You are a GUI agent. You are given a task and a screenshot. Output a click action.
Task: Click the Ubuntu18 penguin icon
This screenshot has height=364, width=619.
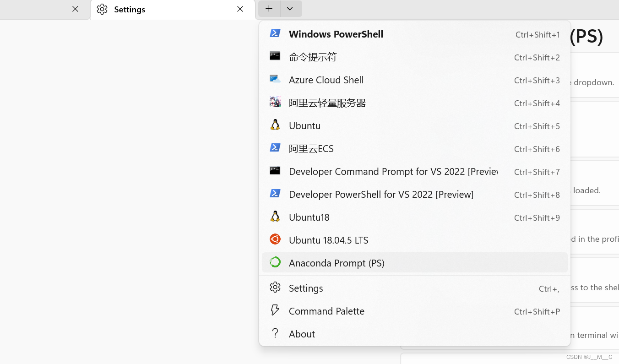point(275,216)
